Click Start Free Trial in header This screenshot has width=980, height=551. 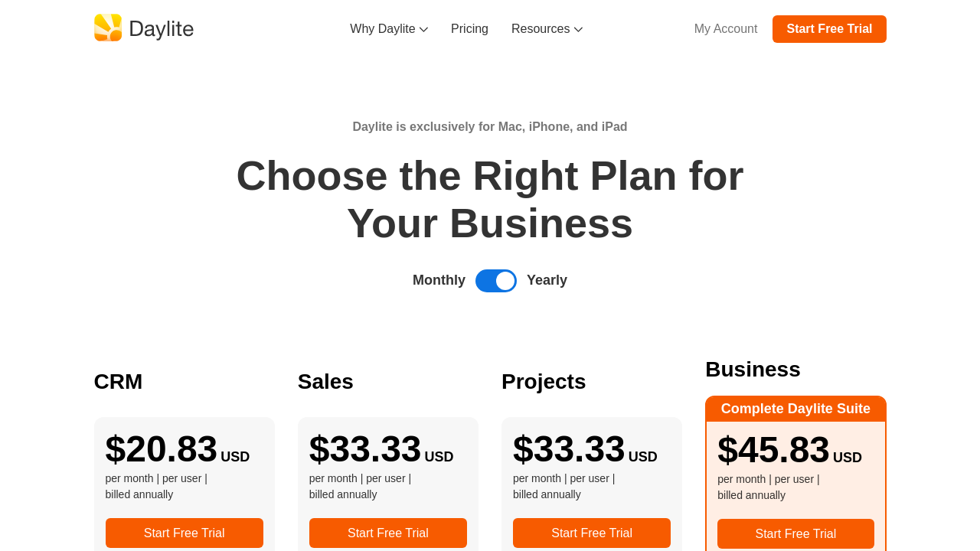[829, 29]
